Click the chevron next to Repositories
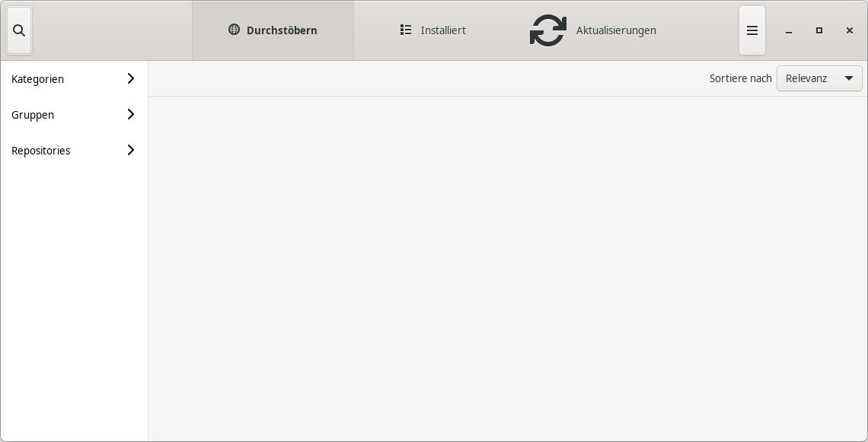Viewport: 868px width, 442px height. [130, 150]
